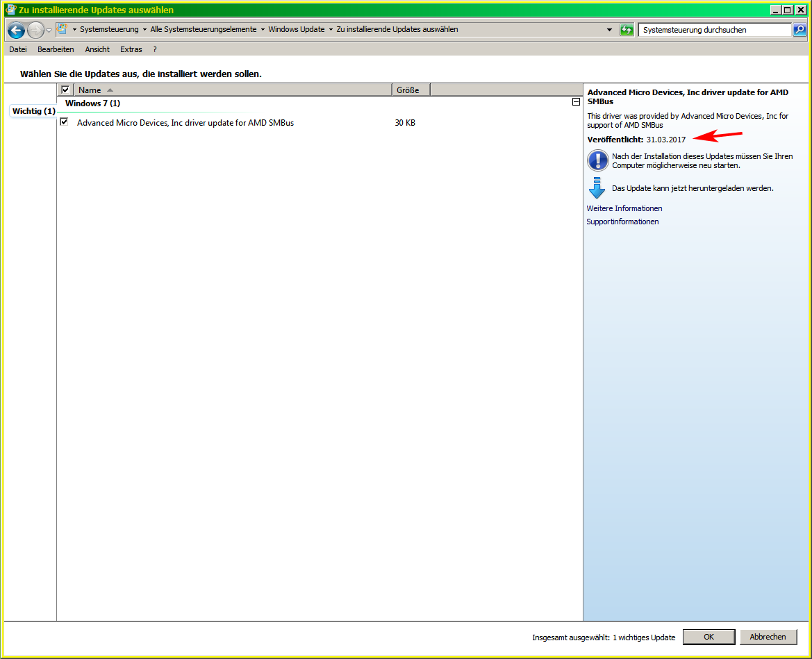Open the Ansicht menu
The height and width of the screenshot is (659, 812).
click(x=97, y=49)
